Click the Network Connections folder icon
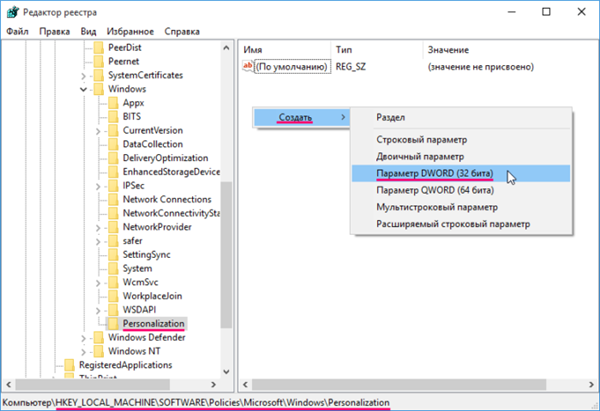 pyautogui.click(x=113, y=199)
